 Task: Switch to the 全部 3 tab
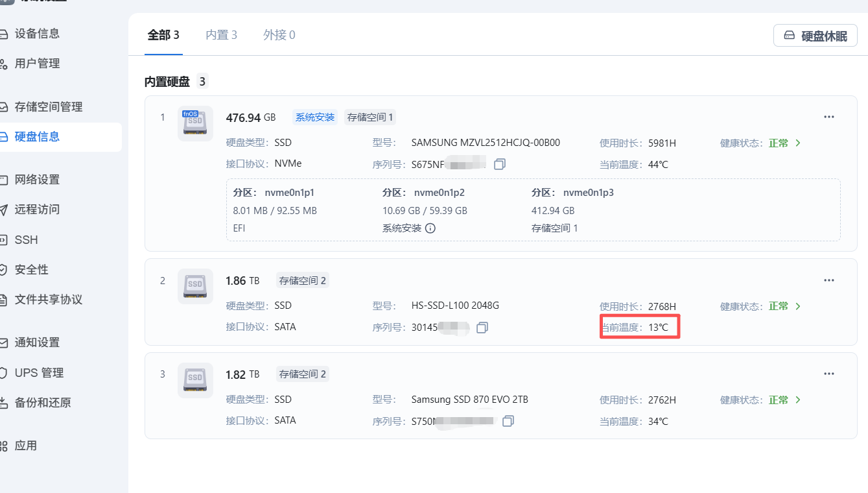[163, 35]
